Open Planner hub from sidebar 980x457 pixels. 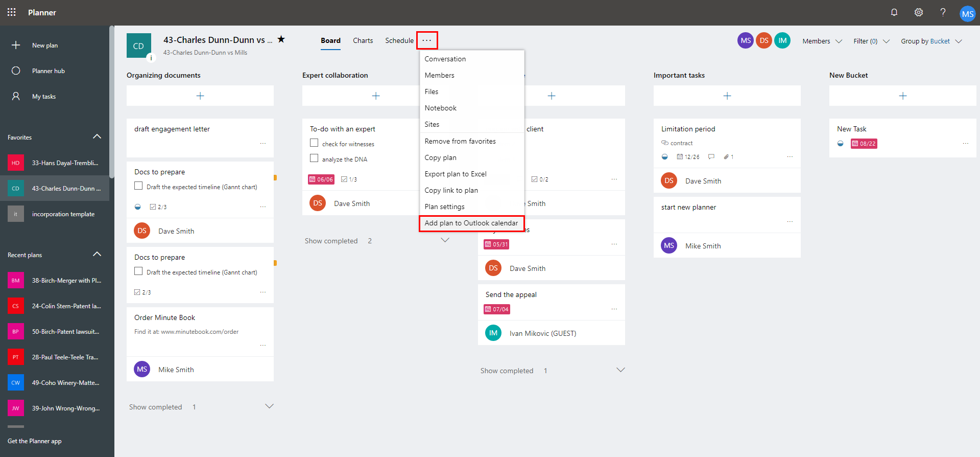[48, 71]
